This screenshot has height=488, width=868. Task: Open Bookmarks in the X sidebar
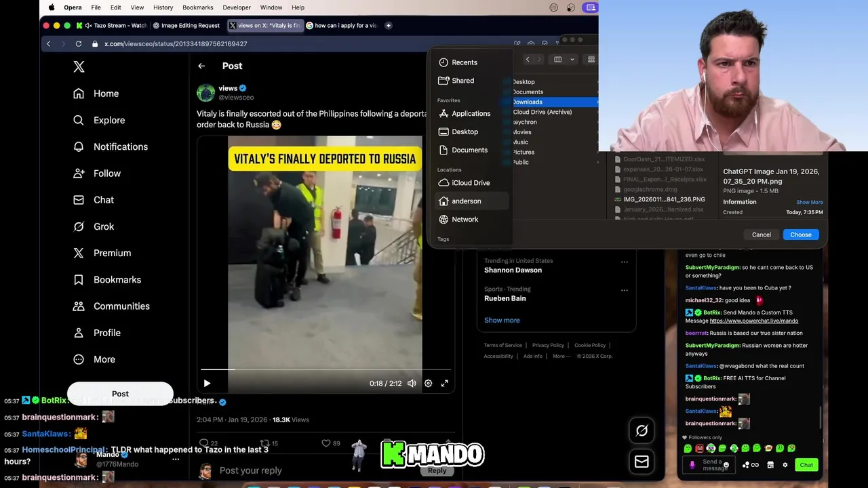pyautogui.click(x=107, y=280)
